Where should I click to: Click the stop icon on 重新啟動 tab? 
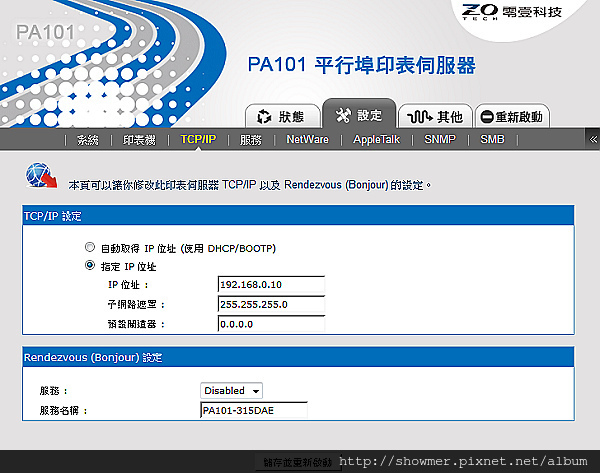coord(487,116)
